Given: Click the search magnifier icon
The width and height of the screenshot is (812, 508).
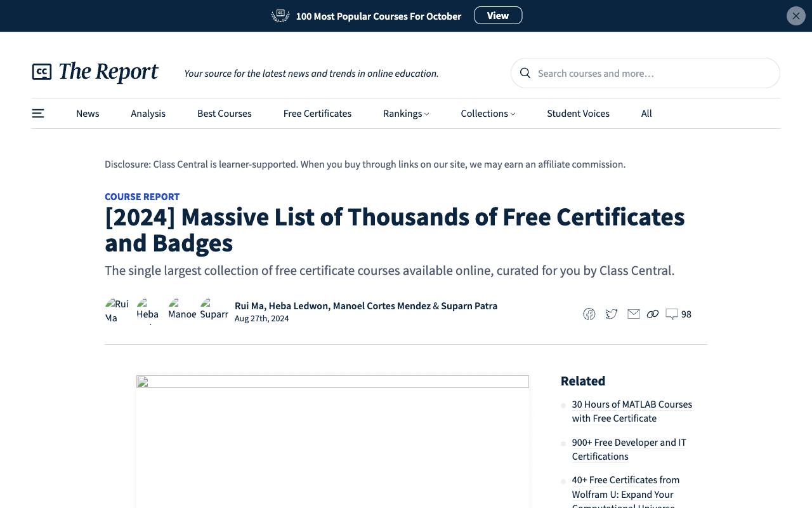Looking at the screenshot, I should (x=525, y=73).
